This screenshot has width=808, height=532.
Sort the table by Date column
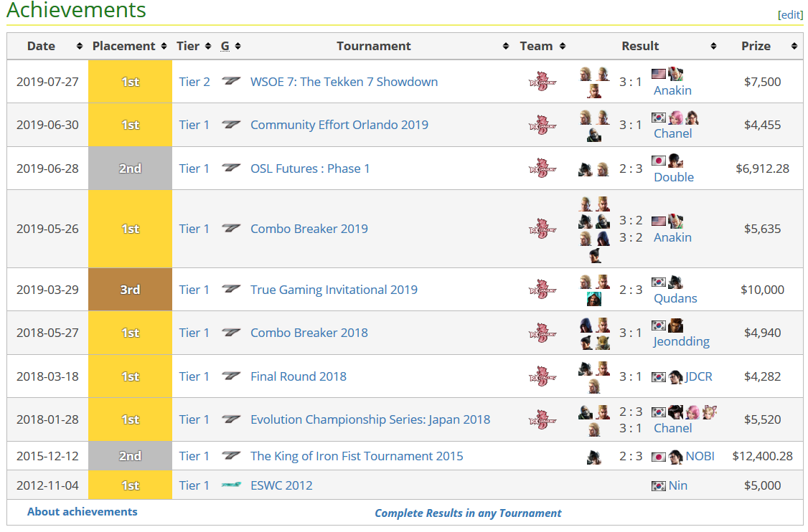(x=79, y=46)
